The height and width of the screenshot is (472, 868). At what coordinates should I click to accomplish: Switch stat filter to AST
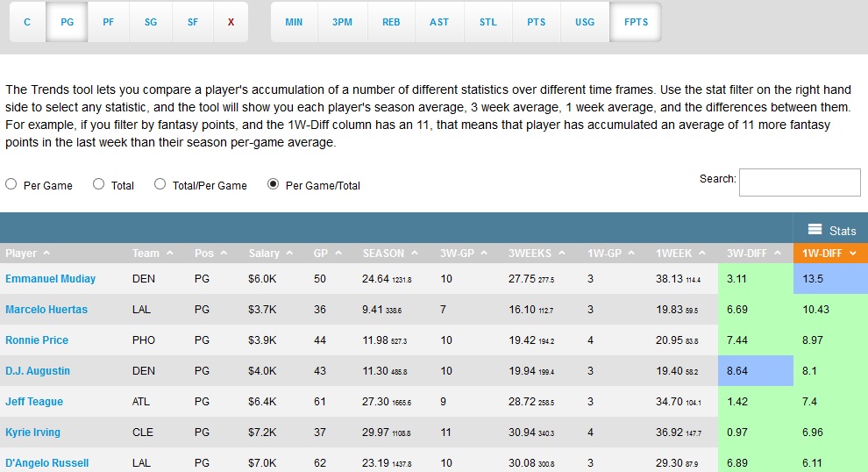439,22
